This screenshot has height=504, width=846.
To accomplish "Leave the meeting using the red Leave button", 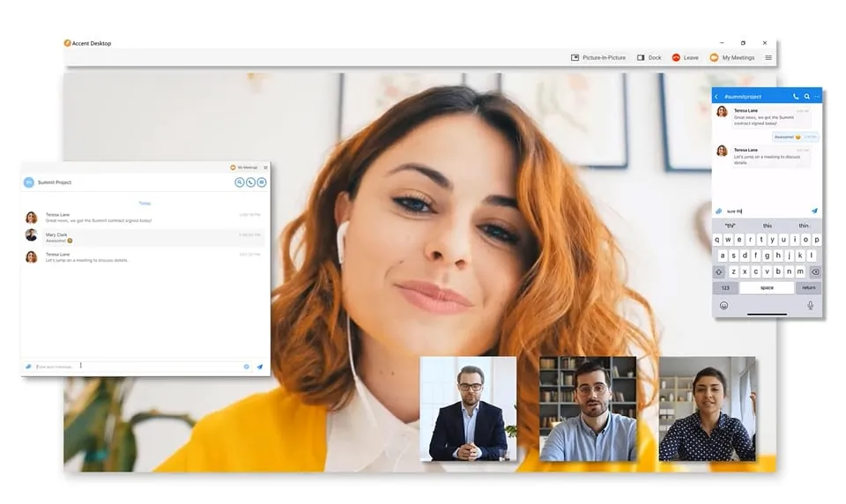I will (686, 58).
